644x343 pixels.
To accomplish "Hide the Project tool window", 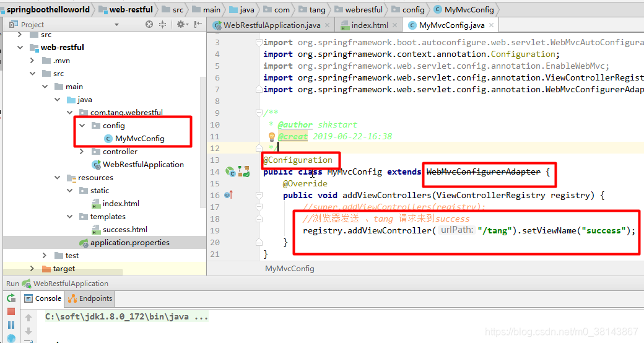I will point(198,25).
